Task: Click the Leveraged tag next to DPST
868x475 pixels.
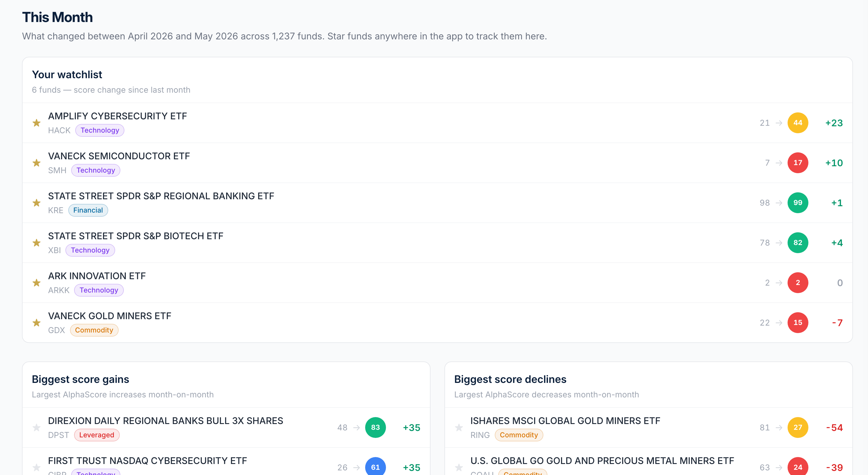Action: pos(97,435)
